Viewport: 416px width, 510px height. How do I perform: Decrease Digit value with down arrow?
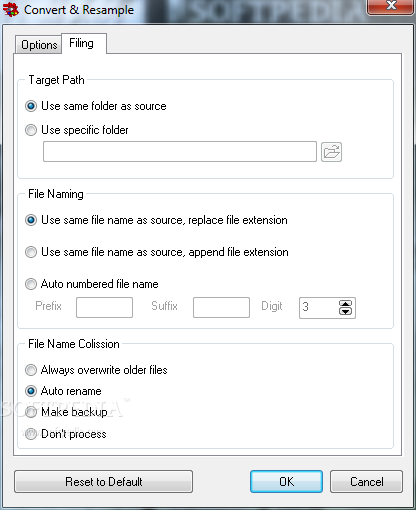pos(345,311)
